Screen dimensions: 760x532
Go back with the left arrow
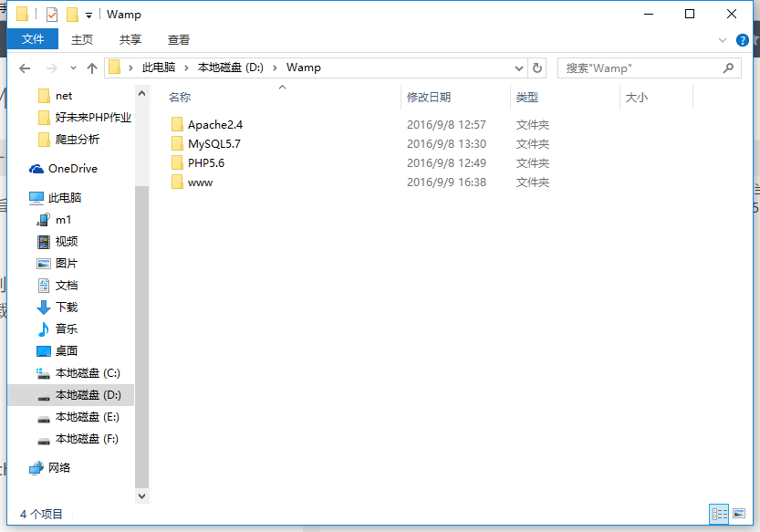[x=25, y=68]
